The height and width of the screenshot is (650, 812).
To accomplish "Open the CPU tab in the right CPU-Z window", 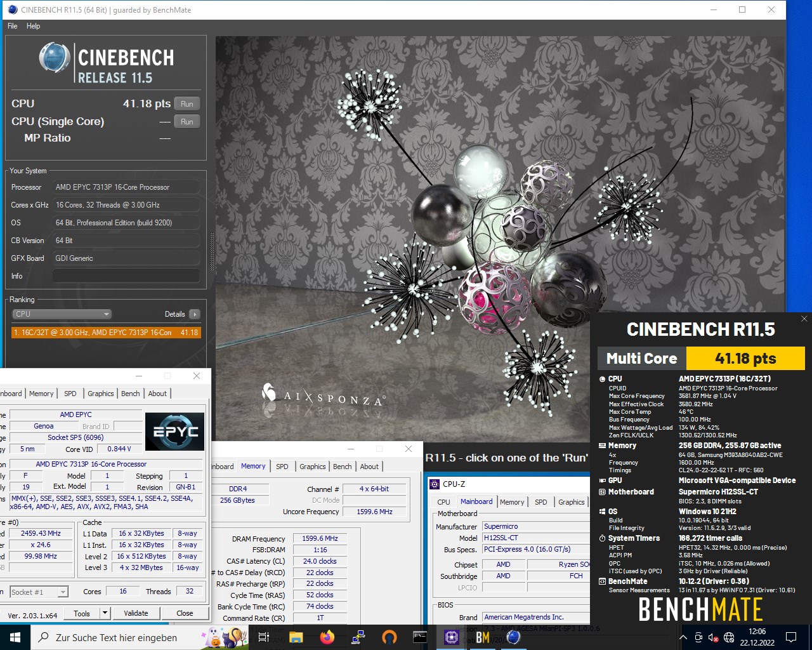I will (443, 502).
